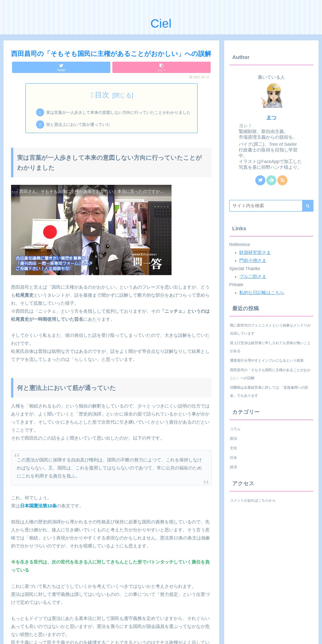Image resolution: width=322 pixels, height=644 pixels.
Task: Click the article title heading
Action: (x=111, y=54)
